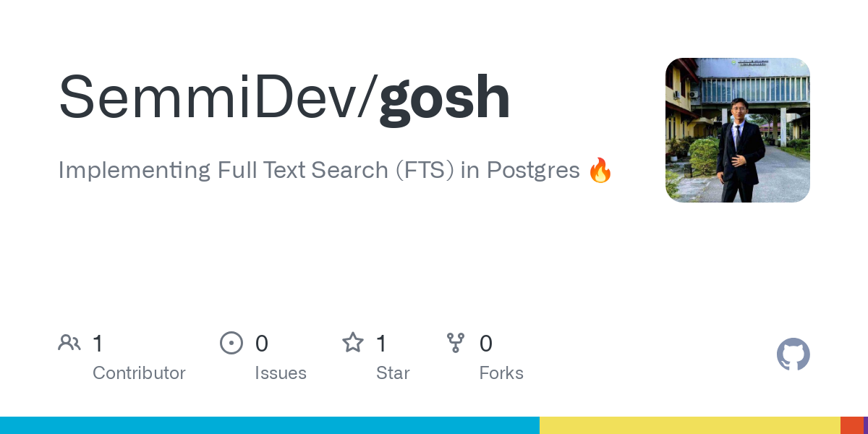
Task: Click the Contributor label
Action: 139,373
